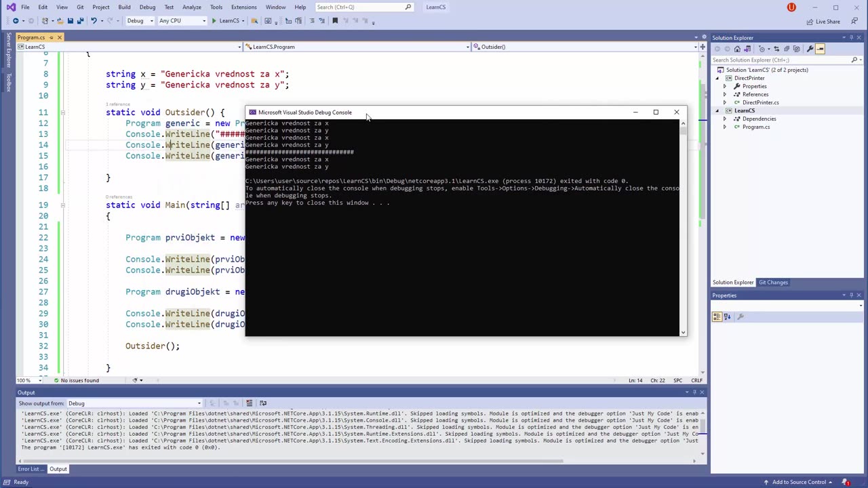Image resolution: width=868 pixels, height=488 pixels.
Task: Click the Clear All icon in Output panel
Action: (249, 403)
